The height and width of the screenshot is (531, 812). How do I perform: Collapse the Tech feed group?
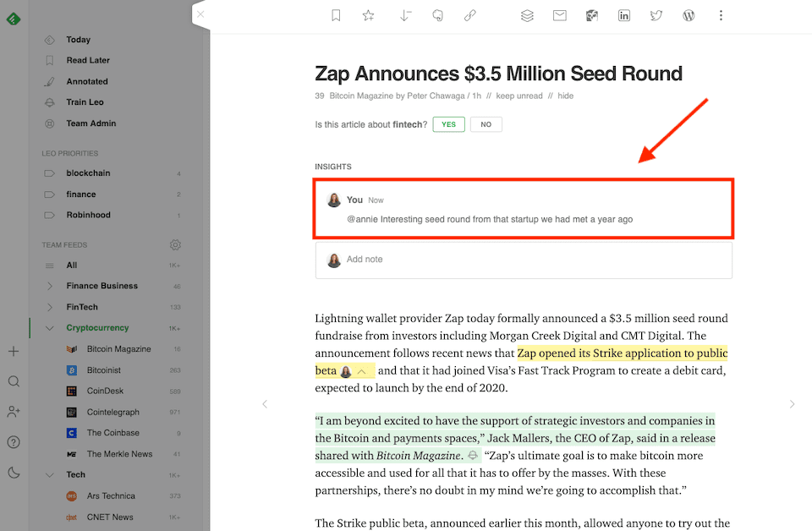pyautogui.click(x=49, y=474)
